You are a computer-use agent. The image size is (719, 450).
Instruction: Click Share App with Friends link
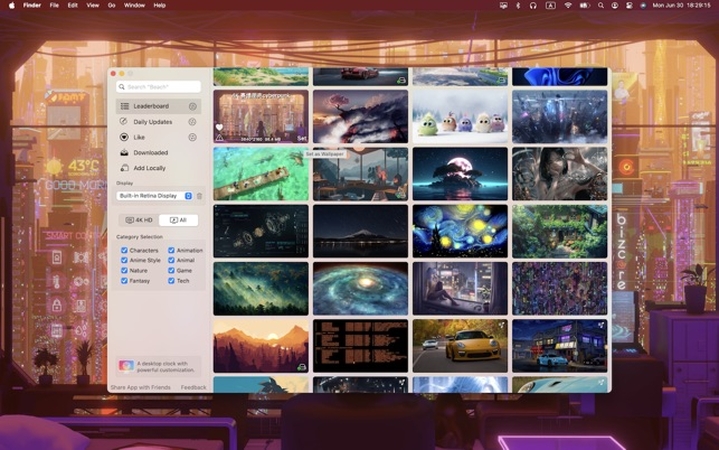(139, 387)
